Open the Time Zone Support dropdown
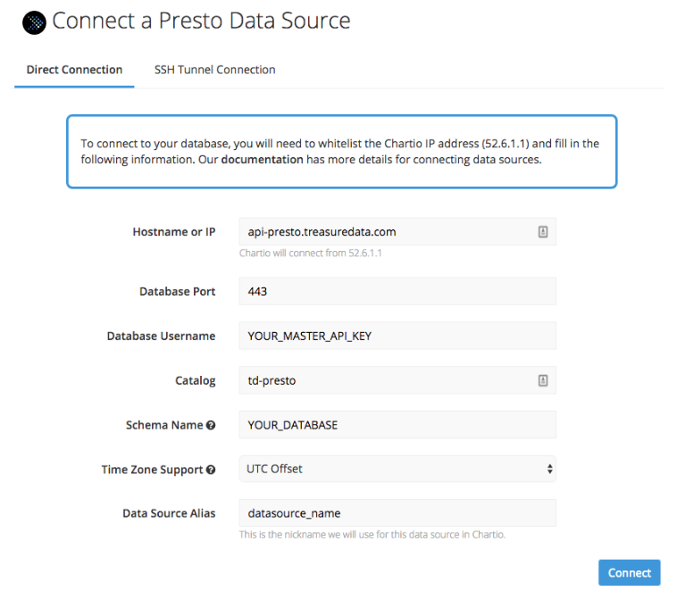This screenshot has height=616, width=677. point(397,469)
